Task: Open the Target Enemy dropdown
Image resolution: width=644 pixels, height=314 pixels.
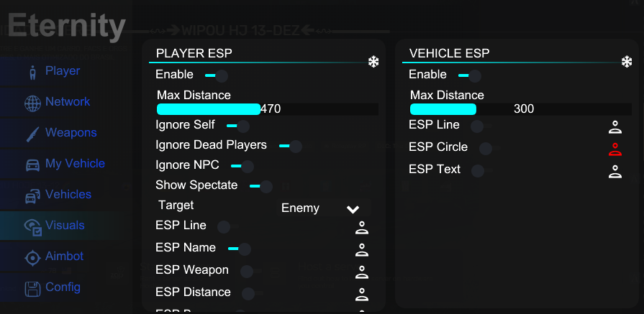Action: click(x=325, y=208)
